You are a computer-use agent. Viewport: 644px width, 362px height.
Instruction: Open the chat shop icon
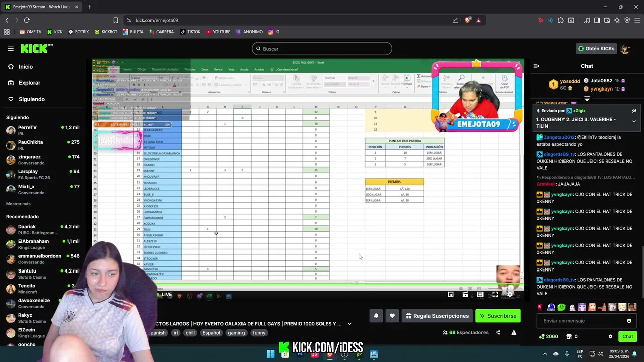click(569, 336)
